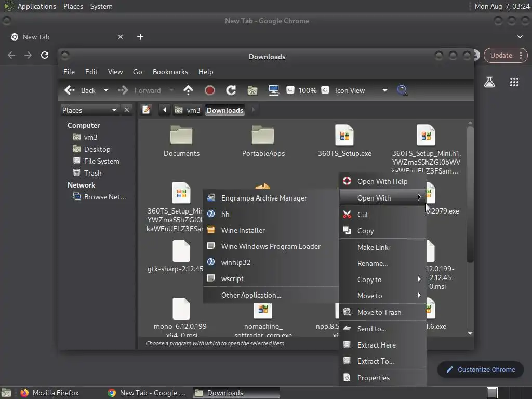Open the Places side pane selector dropdown
This screenshot has width=532, height=399.
(x=90, y=110)
